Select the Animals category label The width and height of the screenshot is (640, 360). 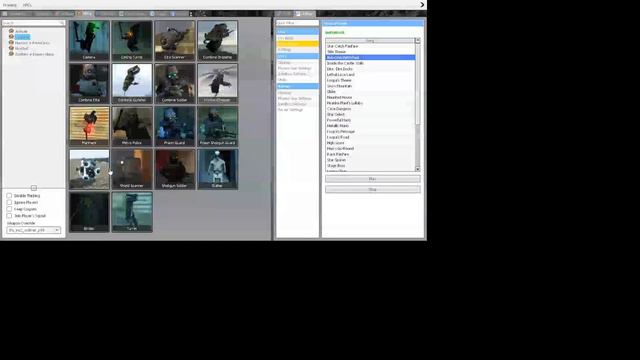click(21, 31)
